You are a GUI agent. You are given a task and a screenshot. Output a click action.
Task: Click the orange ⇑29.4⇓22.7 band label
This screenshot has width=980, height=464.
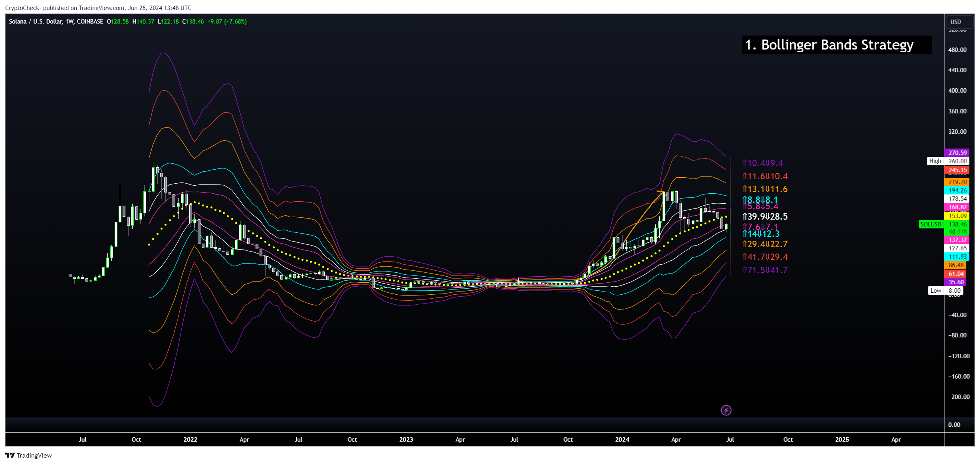coord(765,244)
